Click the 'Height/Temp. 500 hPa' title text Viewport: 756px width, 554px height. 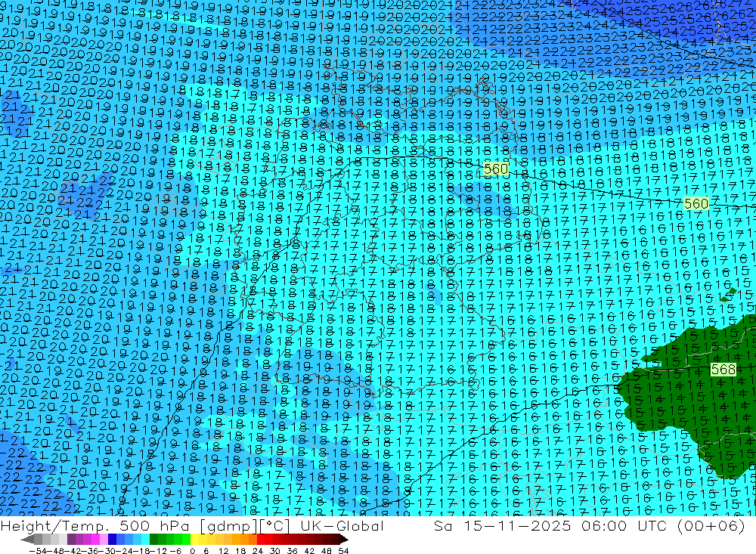point(95,525)
